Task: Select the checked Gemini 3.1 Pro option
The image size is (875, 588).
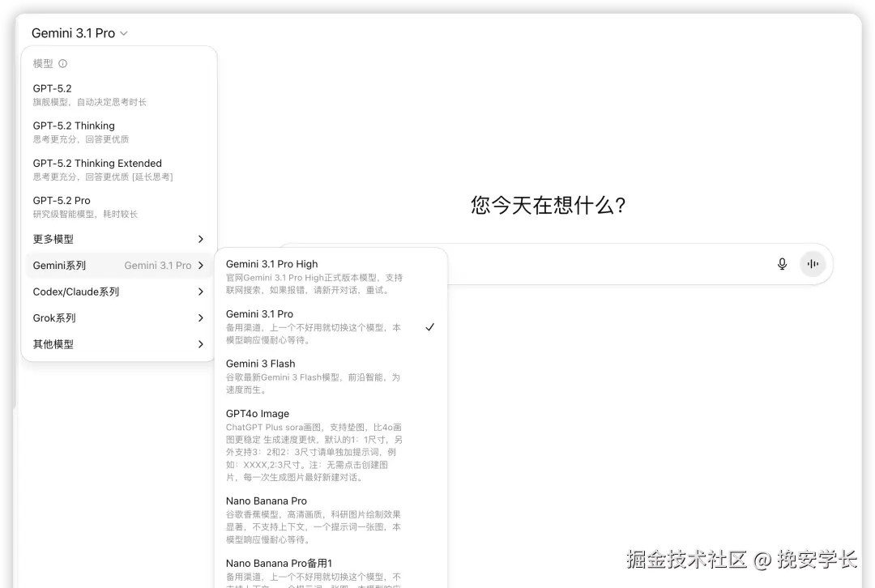Action: 331,327
